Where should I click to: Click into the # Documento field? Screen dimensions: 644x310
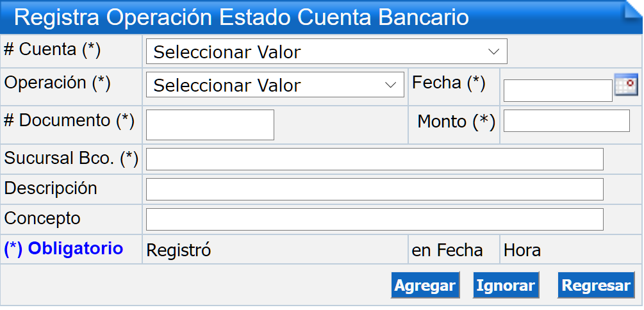pyautogui.click(x=210, y=125)
